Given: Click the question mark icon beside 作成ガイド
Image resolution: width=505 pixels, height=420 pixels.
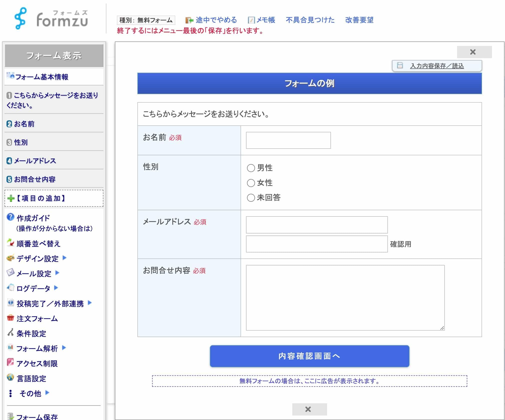Looking at the screenshot, I should pyautogui.click(x=10, y=217).
